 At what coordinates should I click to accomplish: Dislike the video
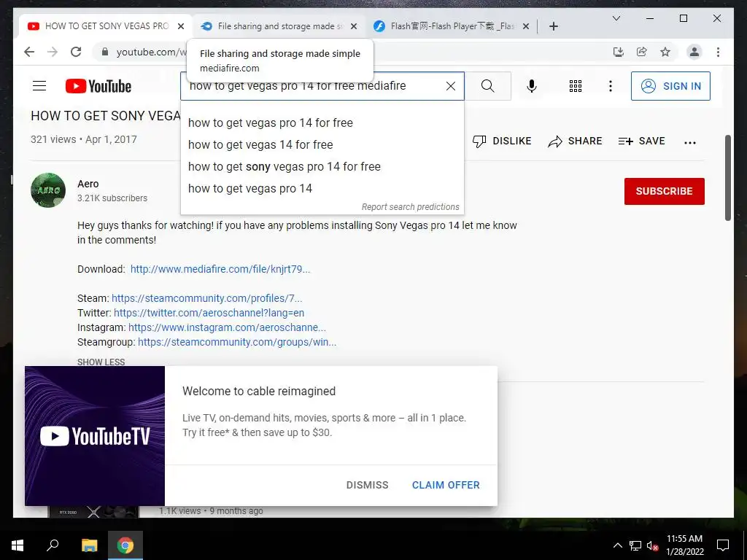[x=502, y=141]
